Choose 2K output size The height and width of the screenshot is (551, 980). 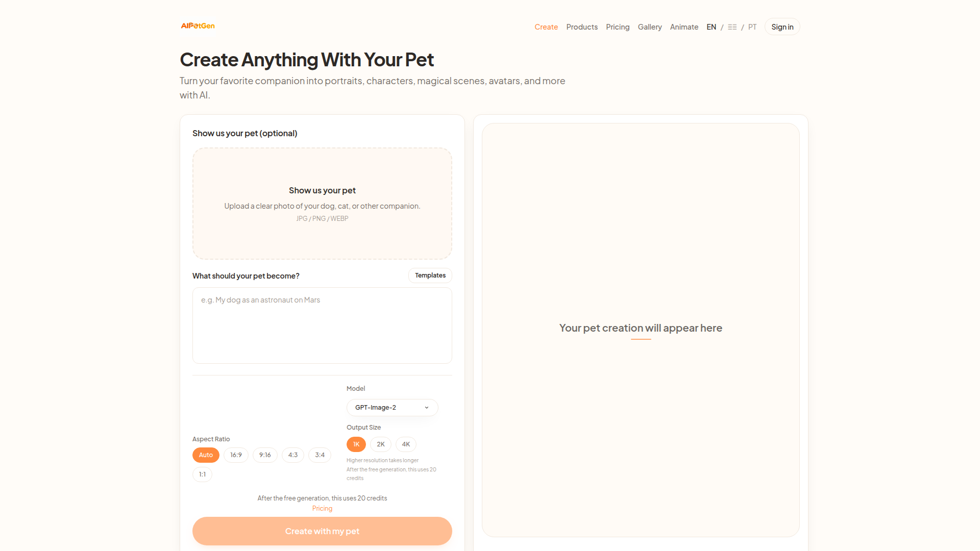tap(381, 444)
